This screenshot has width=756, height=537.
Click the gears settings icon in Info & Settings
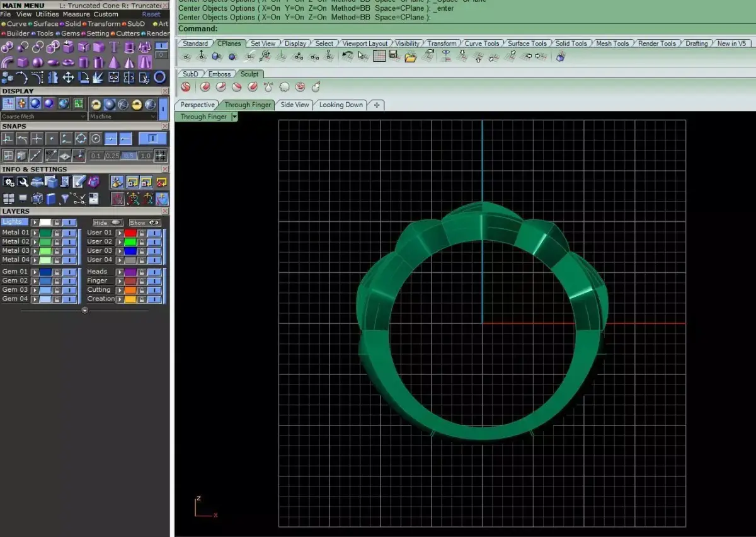(x=9, y=182)
